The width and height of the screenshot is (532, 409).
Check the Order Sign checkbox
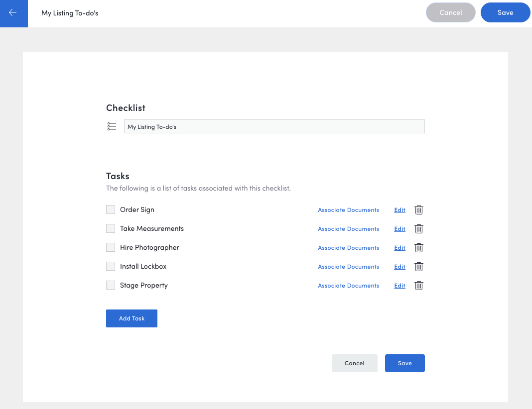pos(111,209)
